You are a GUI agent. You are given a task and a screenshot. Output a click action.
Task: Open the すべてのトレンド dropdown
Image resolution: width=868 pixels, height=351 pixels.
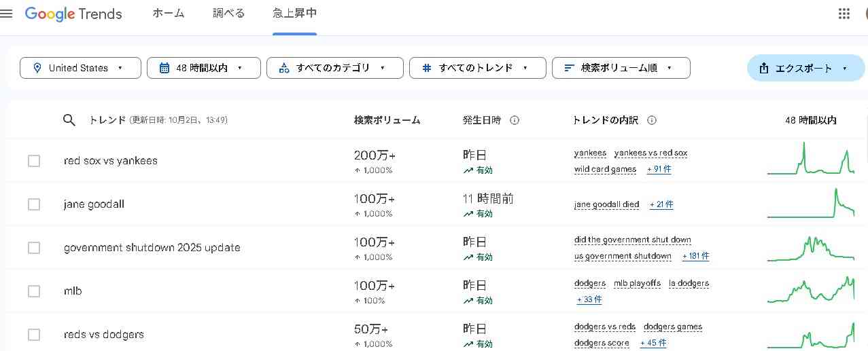(478, 68)
